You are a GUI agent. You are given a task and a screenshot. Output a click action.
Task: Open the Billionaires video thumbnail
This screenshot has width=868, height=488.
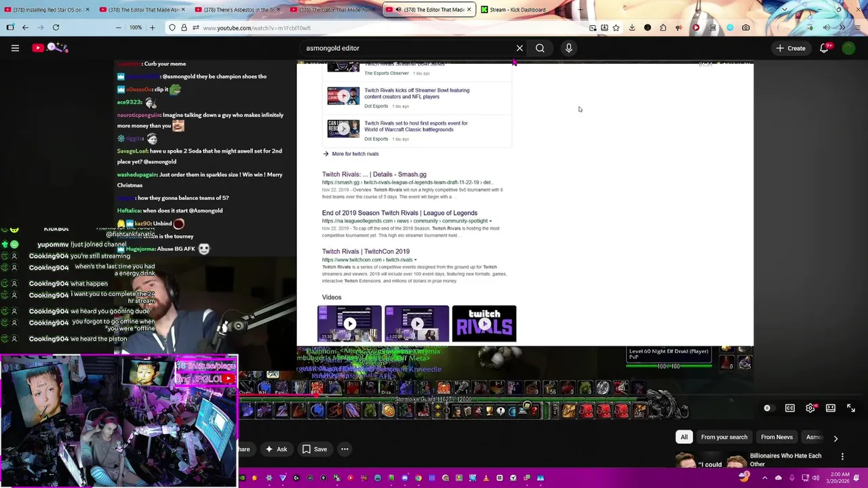click(710, 461)
